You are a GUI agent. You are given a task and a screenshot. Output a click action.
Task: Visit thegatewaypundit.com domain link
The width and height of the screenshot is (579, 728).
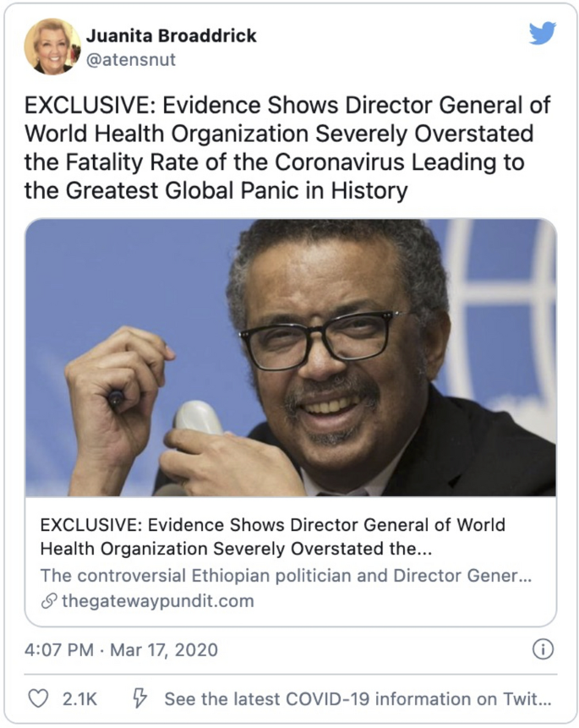click(x=158, y=601)
